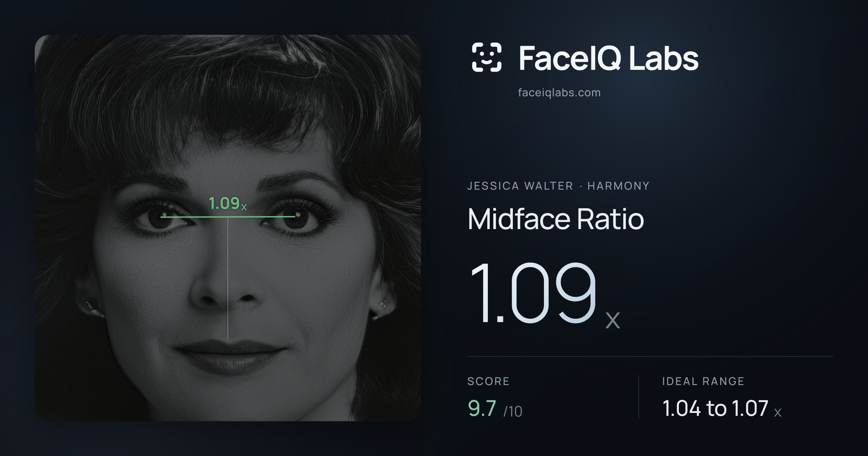Click the FaceIQ Labs brand name

[x=609, y=58]
